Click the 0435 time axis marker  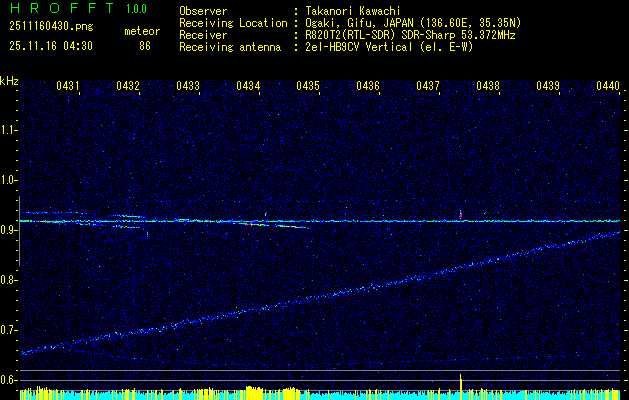(x=308, y=85)
